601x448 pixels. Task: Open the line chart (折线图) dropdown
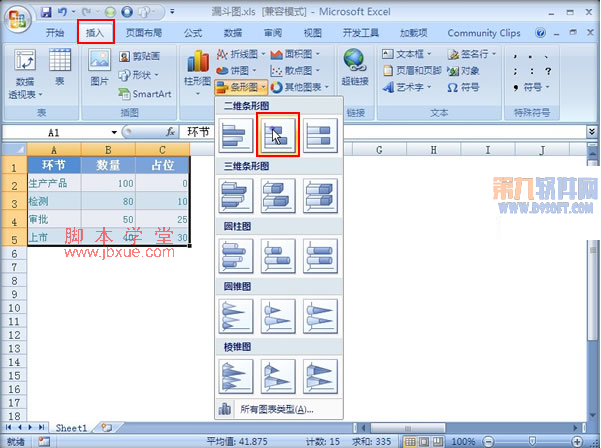[x=241, y=54]
